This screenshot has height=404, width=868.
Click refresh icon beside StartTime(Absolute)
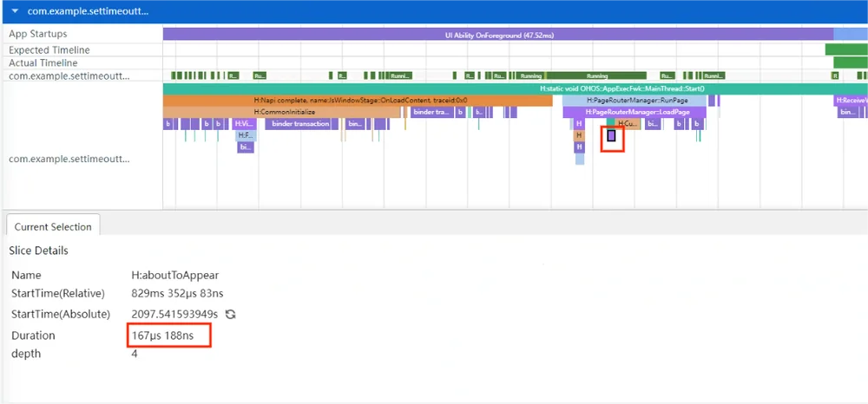point(231,315)
